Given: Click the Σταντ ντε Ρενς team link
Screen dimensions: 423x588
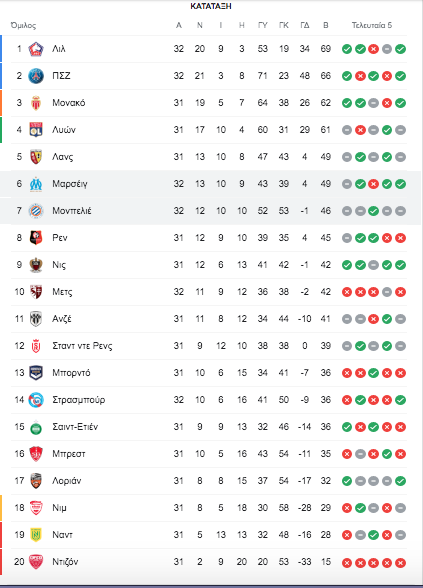Looking at the screenshot, I should click(82, 346).
